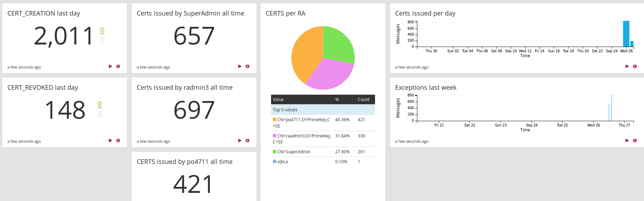Replay search for Exceptions last week chart

tap(627, 141)
